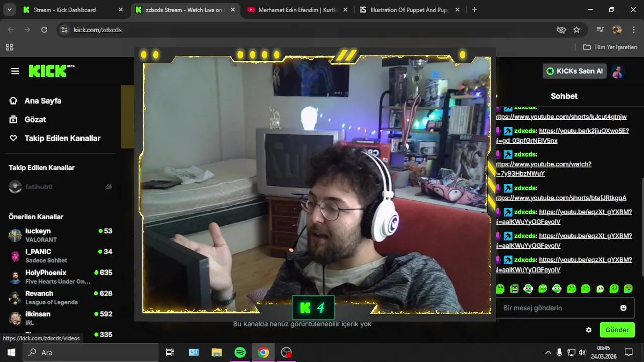Open the Chrome three-dot menu
Viewport: 644px width, 362px height.
[634, 30]
